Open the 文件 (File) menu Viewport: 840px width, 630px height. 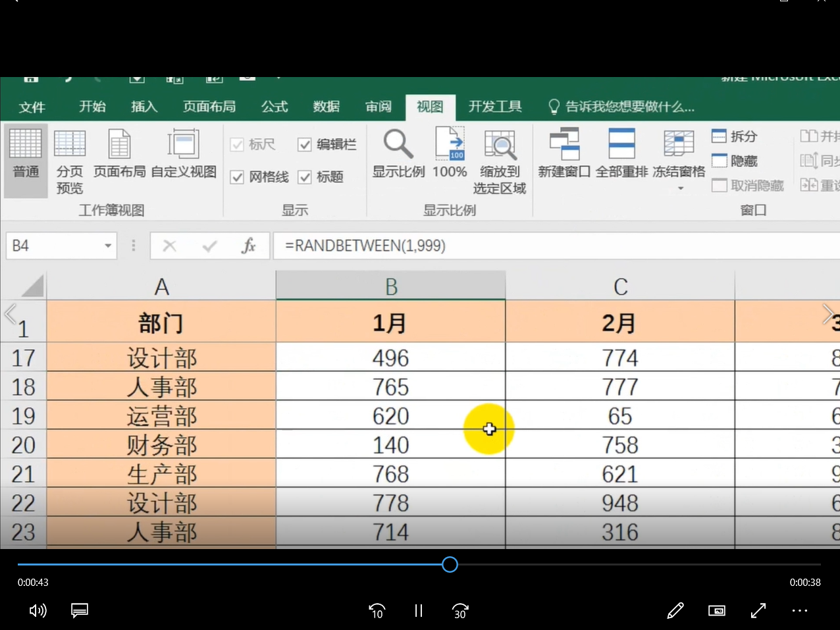point(32,106)
